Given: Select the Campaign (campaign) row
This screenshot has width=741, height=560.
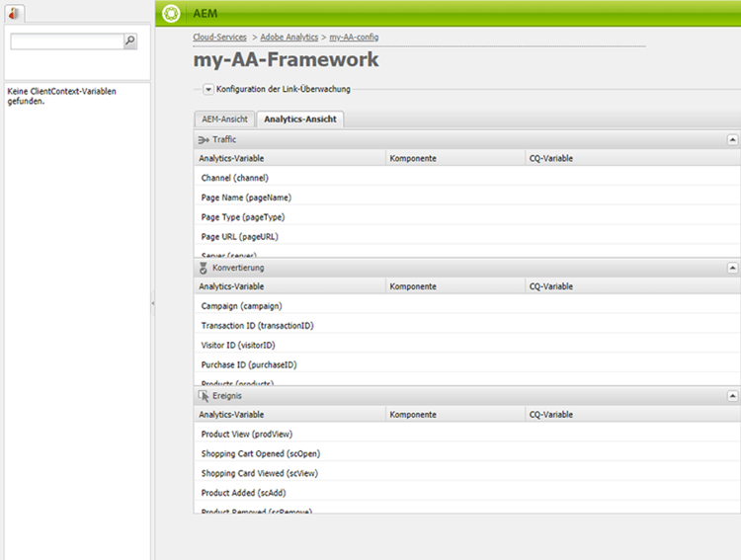Looking at the screenshot, I should click(467, 306).
